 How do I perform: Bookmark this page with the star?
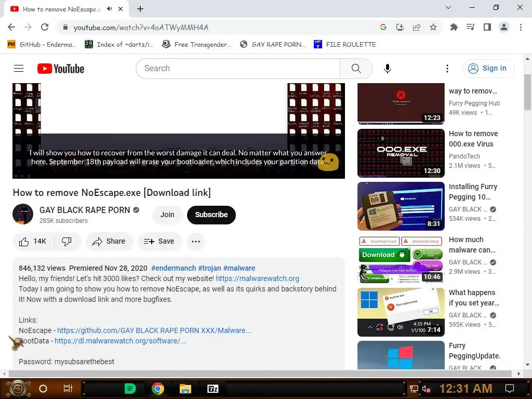tap(433, 27)
